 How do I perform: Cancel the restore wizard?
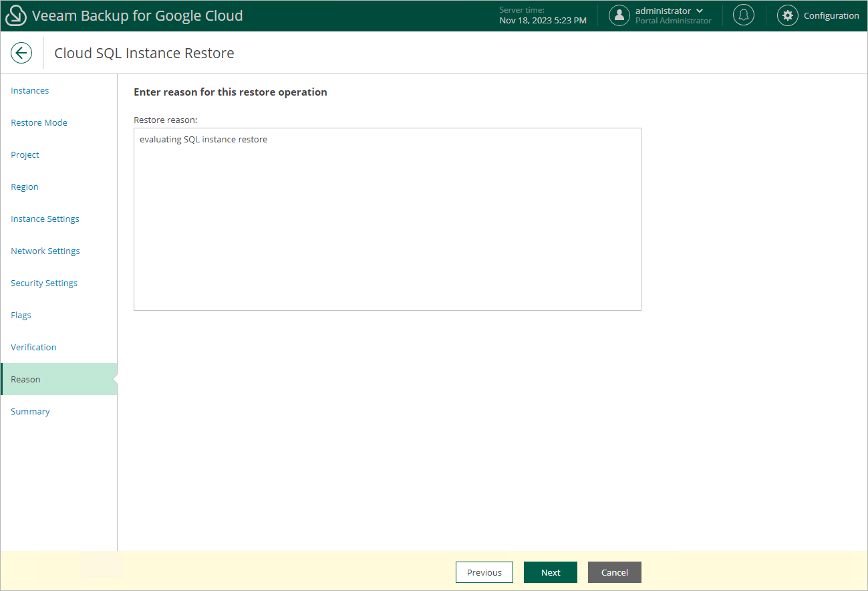tap(615, 572)
